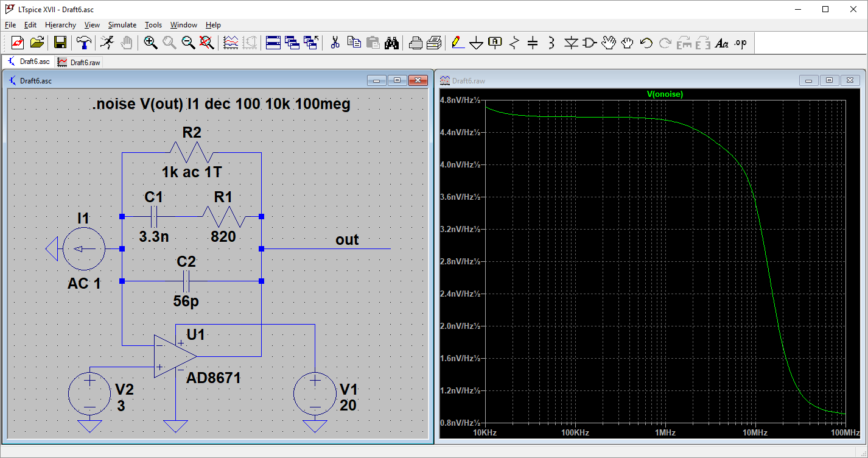Select the C2 capacitor label
This screenshot has height=458, width=868.
tap(186, 261)
